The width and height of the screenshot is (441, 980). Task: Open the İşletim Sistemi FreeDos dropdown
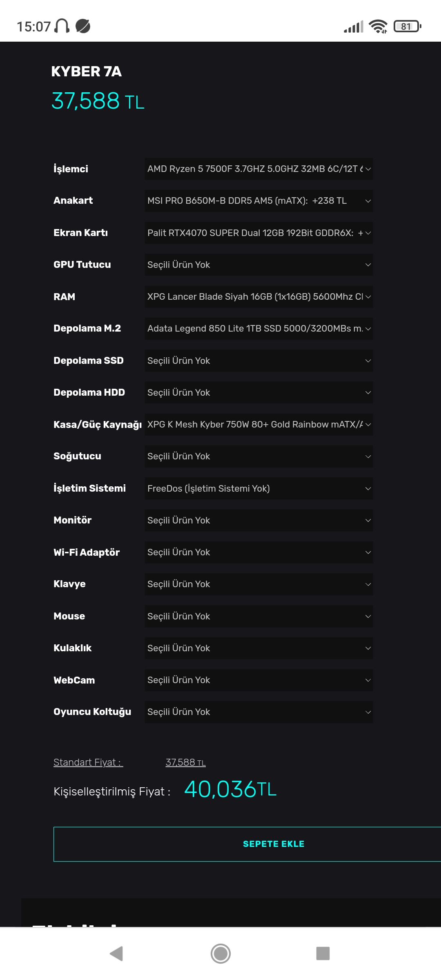click(259, 489)
